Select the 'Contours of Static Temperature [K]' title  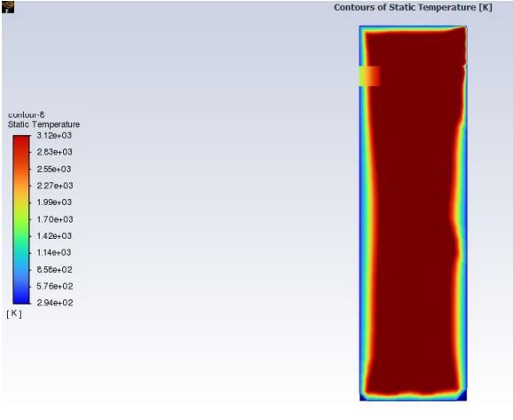click(x=413, y=7)
